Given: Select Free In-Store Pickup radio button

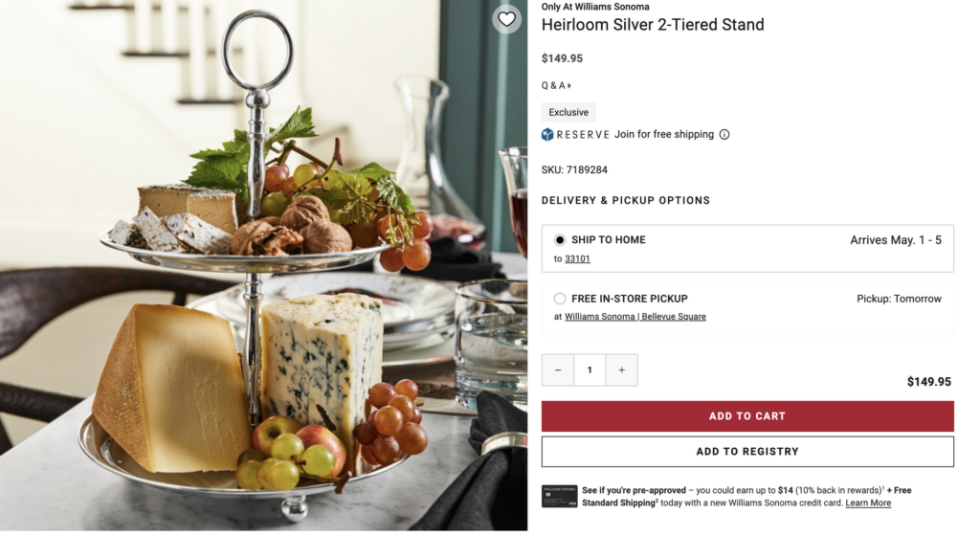Looking at the screenshot, I should [559, 299].
